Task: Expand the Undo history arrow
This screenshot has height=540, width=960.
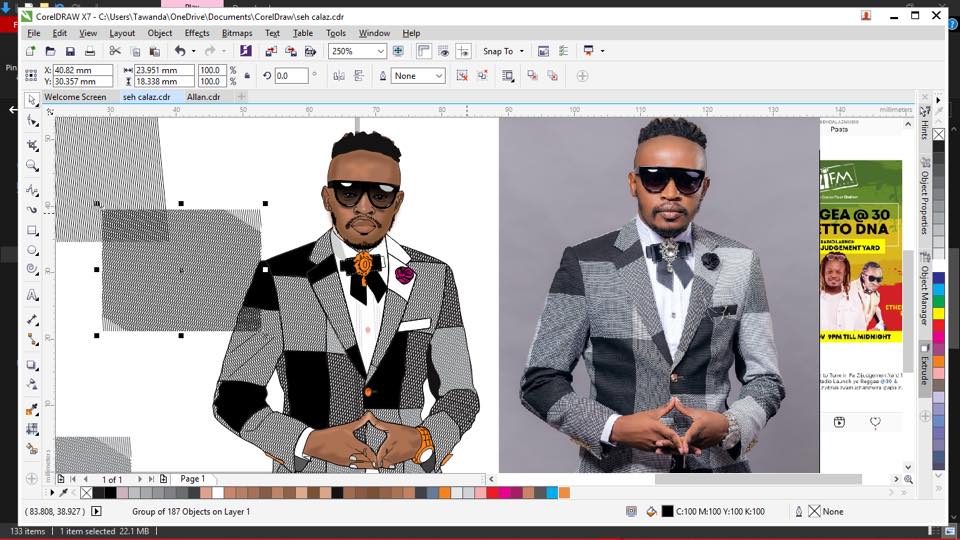Action: [x=193, y=51]
